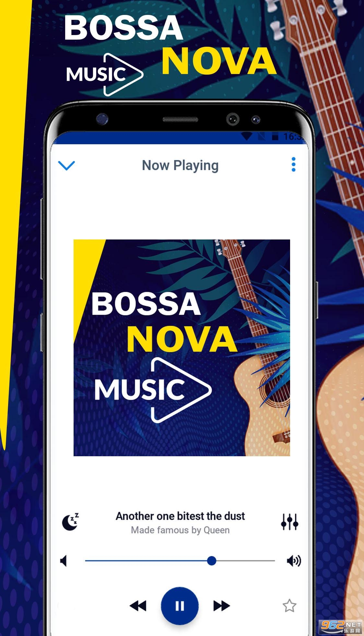Click the song title Another one bitest the dust
The image size is (364, 636).
point(180,516)
